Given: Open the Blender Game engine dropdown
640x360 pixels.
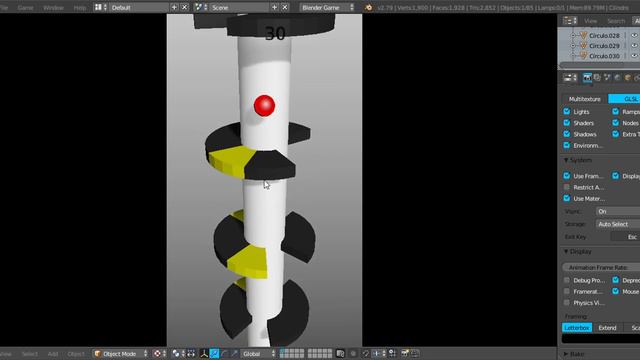Looking at the screenshot, I should pos(327,7).
